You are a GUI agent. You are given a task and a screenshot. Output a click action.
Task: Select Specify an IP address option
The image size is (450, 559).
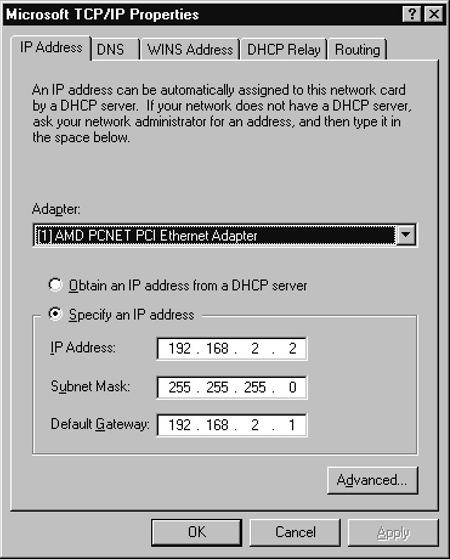(55, 314)
